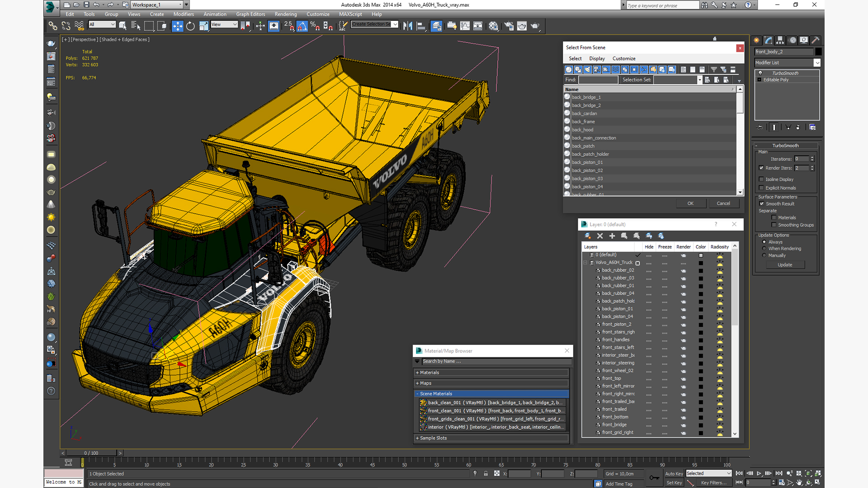Open the Modifiers menu
Screen dimensions: 868x488
(184, 14)
